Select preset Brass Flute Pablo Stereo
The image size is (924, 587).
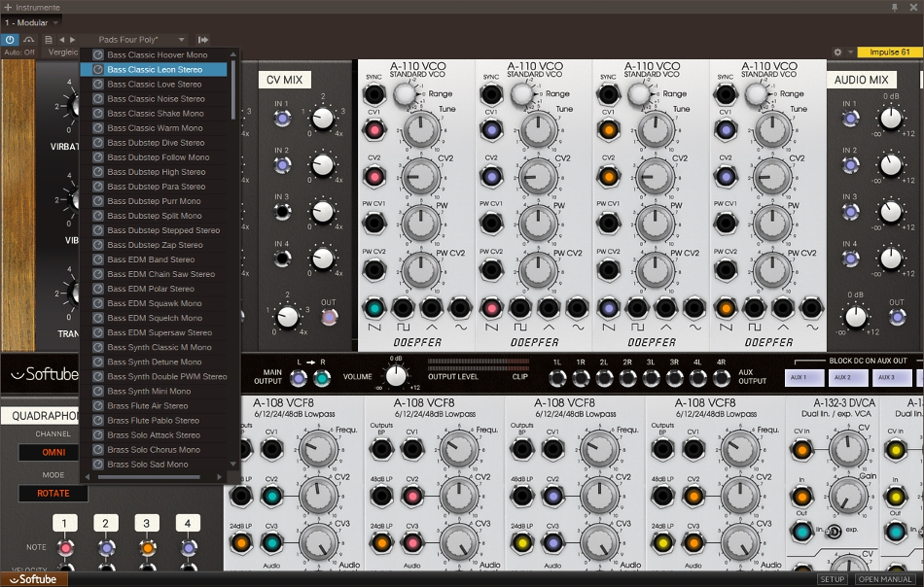[154, 421]
